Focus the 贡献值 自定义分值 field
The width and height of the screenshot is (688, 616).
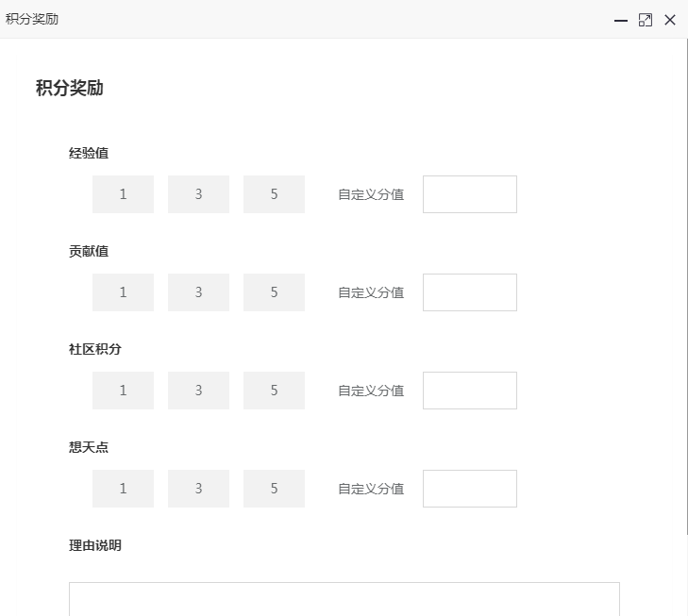(x=470, y=292)
